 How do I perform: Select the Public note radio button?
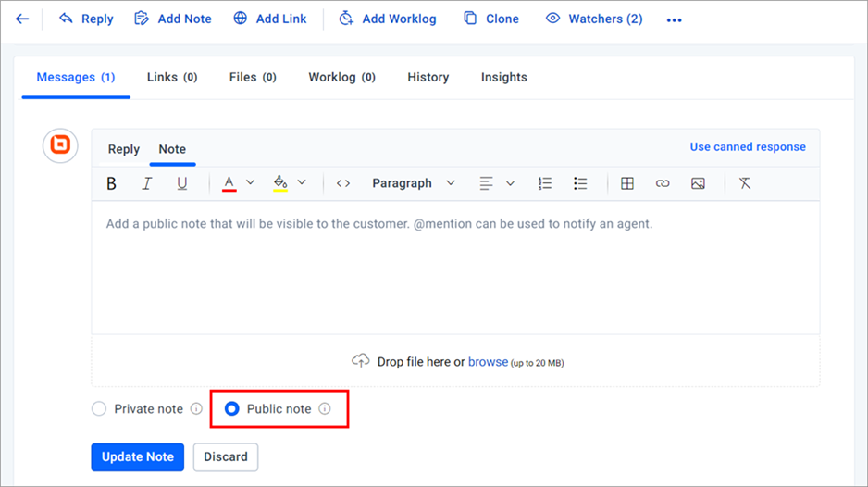click(x=232, y=409)
